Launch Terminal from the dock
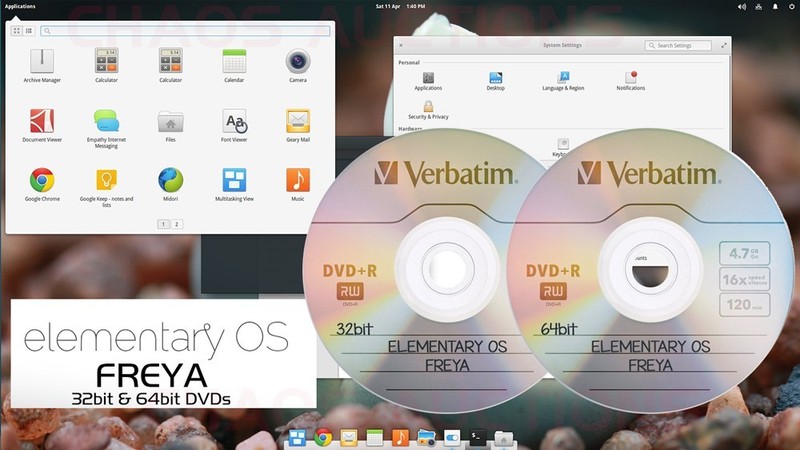The width and height of the screenshot is (800, 450). [x=478, y=437]
